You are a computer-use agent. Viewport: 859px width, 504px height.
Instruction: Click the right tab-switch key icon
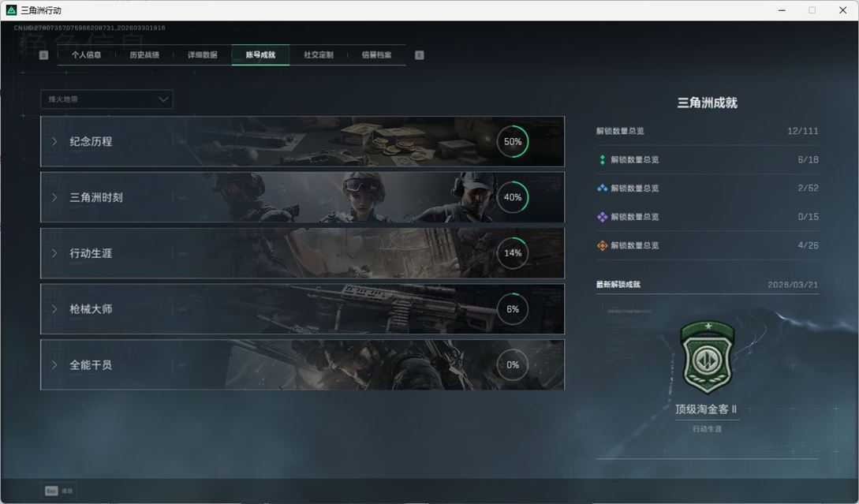coord(419,54)
